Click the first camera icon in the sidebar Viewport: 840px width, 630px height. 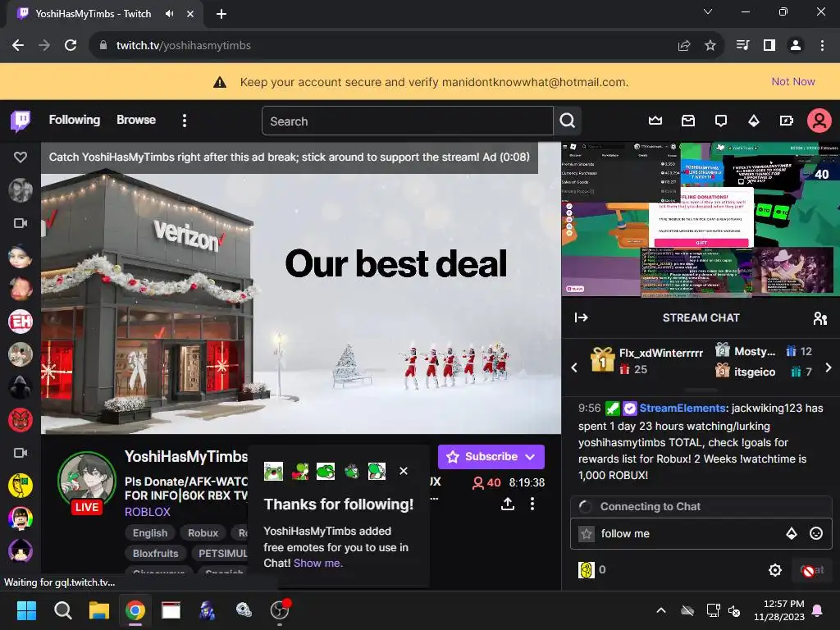pyautogui.click(x=21, y=223)
